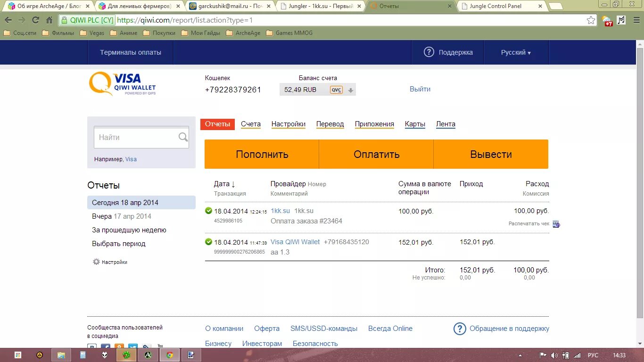This screenshot has height=362, width=644.
Task: Open the ArcheAge bookmarks folder
Action: [x=243, y=33]
